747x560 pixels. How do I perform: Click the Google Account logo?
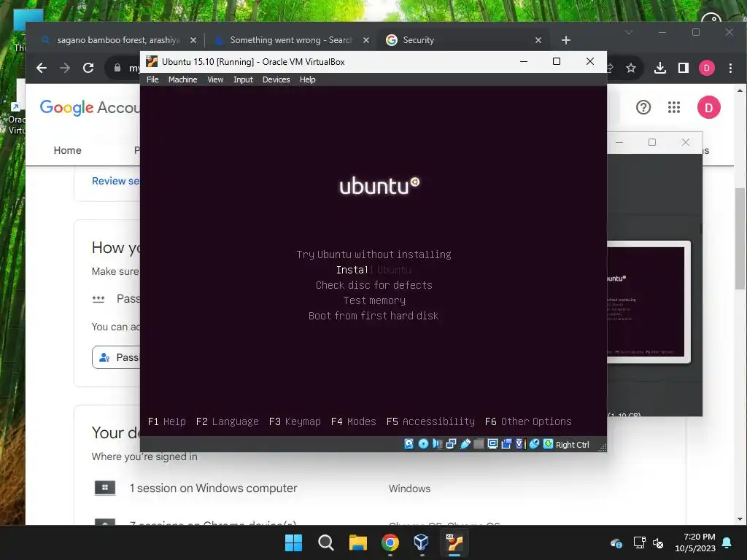click(90, 108)
